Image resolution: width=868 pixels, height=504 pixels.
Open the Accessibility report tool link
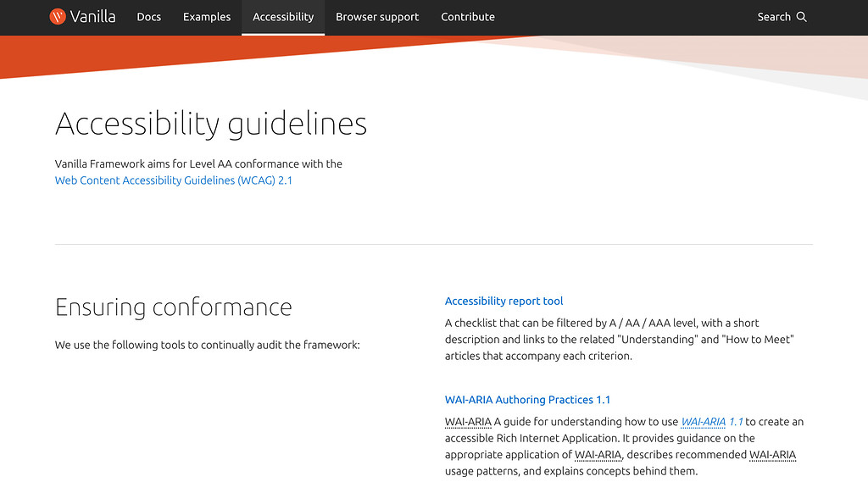(504, 301)
